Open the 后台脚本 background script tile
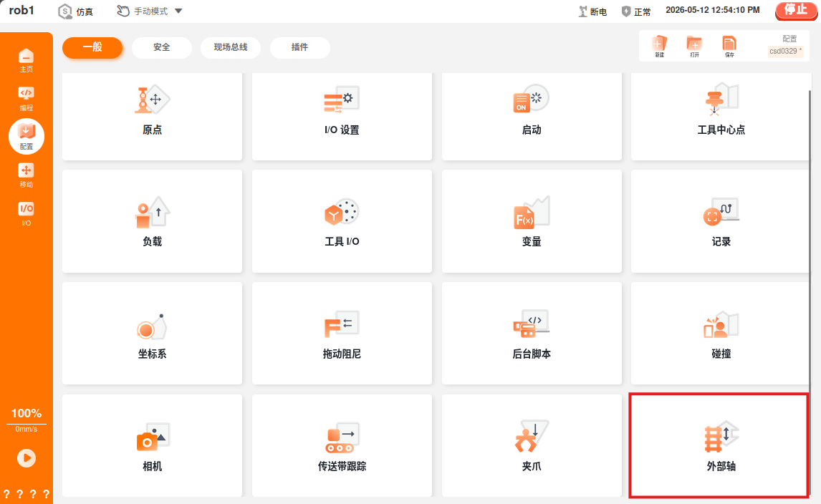This screenshot has width=821, height=504. pos(532,334)
